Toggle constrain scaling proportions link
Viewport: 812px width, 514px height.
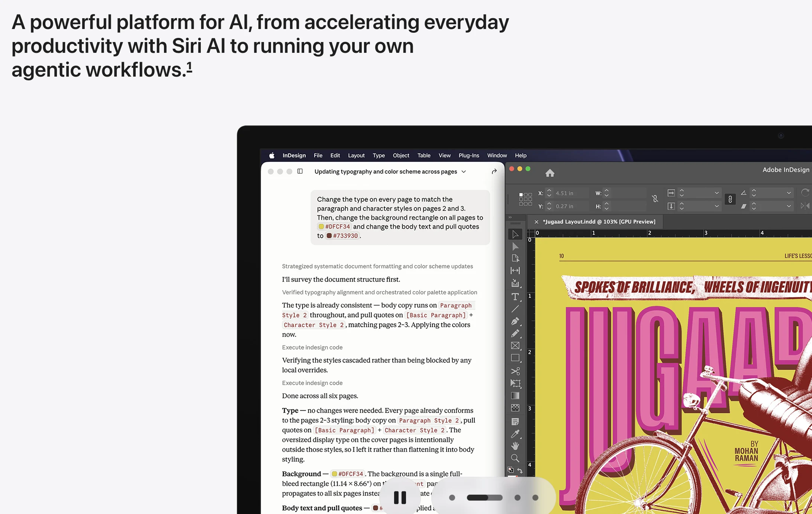click(x=730, y=199)
